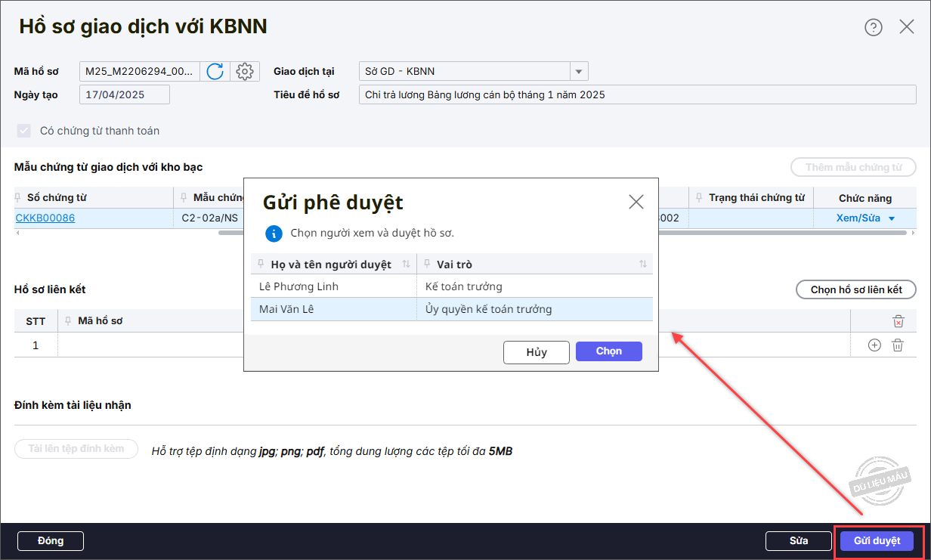Viewport: 931px width, 560px height.
Task: Click the Sở GD - KBNN combo box
Action: [473, 72]
